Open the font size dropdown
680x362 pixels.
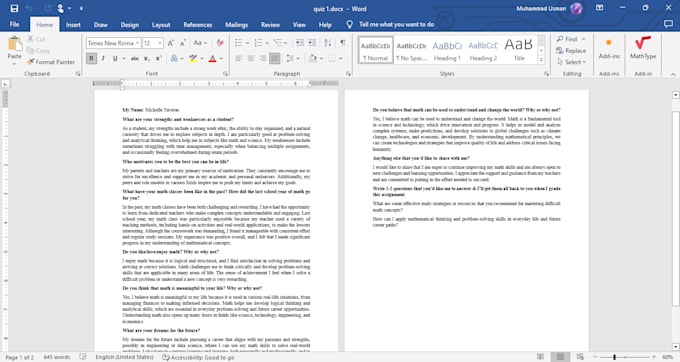click(160, 43)
